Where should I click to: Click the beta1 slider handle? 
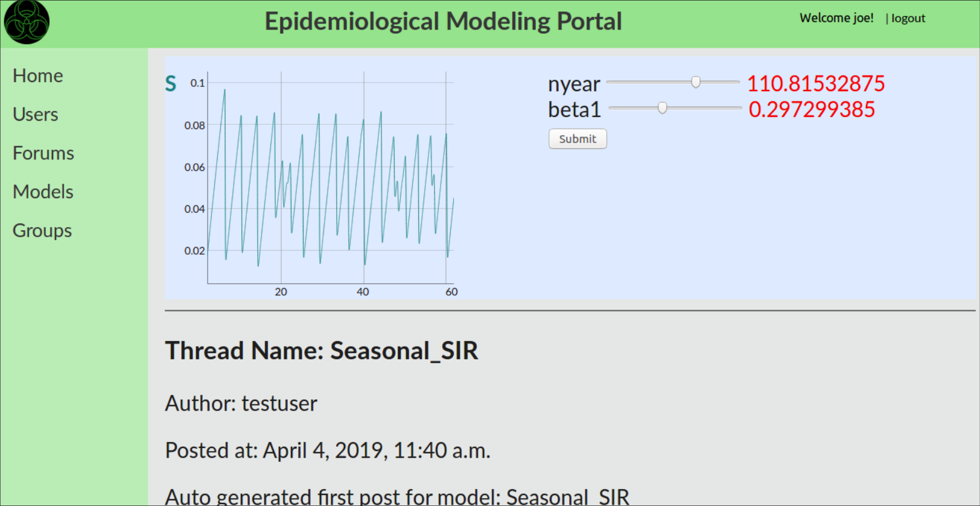pos(663,108)
